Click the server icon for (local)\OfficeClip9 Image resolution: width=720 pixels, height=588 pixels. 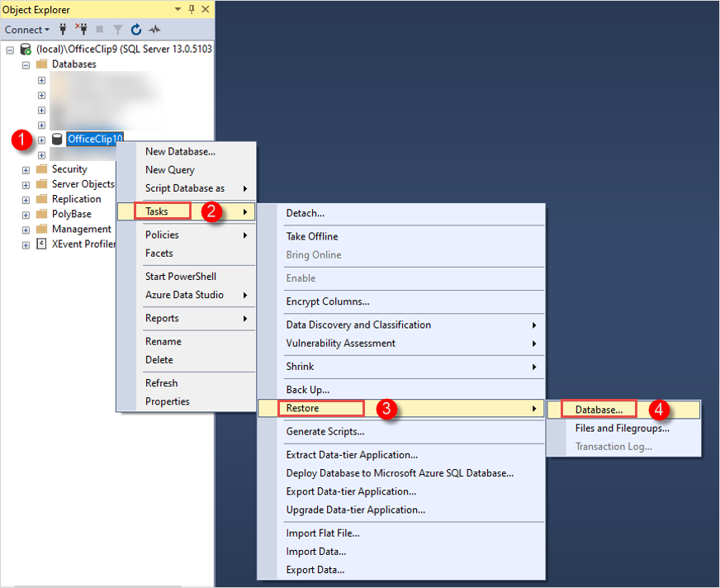point(26,50)
